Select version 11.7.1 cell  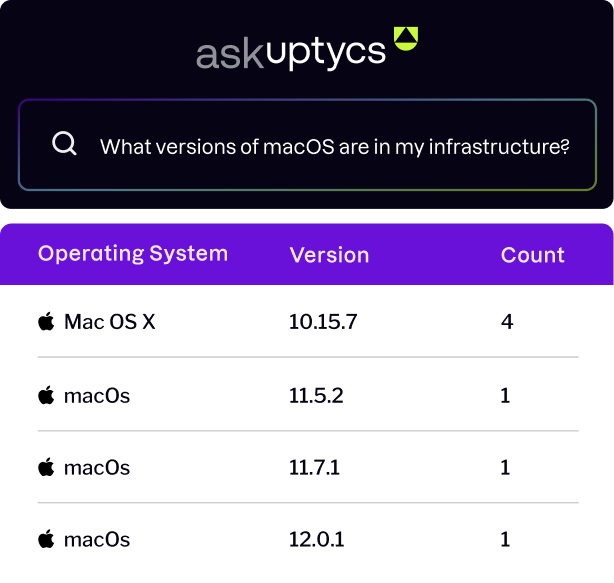[x=314, y=467]
